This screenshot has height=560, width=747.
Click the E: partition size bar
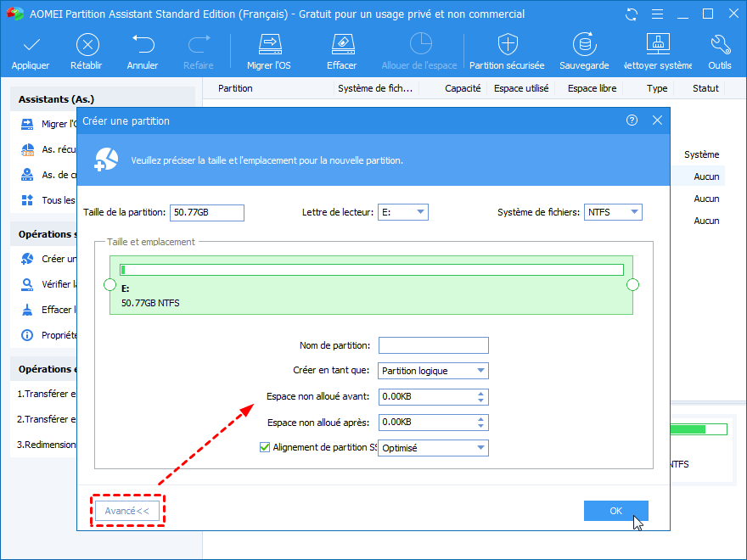(x=372, y=270)
